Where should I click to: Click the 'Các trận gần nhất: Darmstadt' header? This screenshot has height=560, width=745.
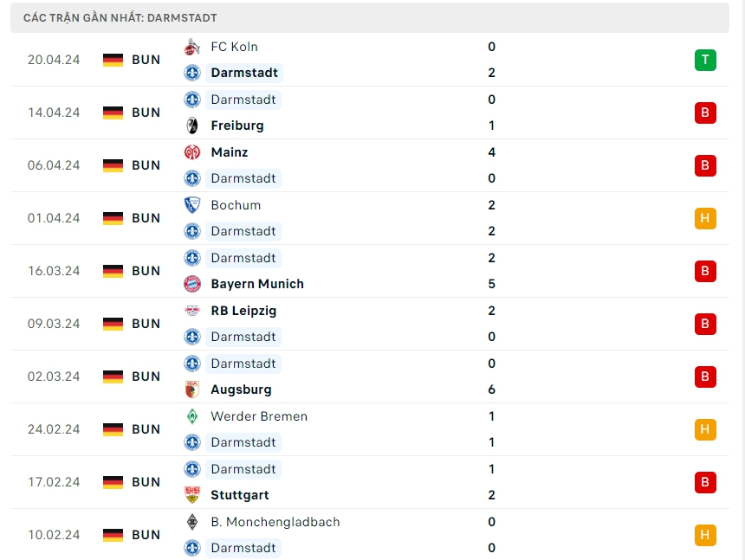click(120, 17)
